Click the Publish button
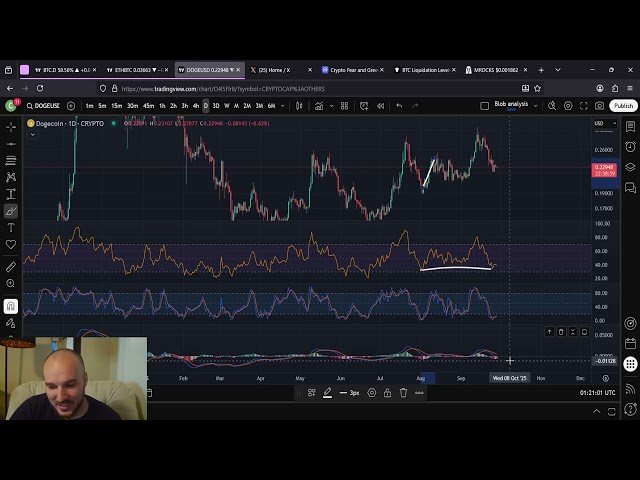Image resolution: width=640 pixels, height=480 pixels. [623, 105]
